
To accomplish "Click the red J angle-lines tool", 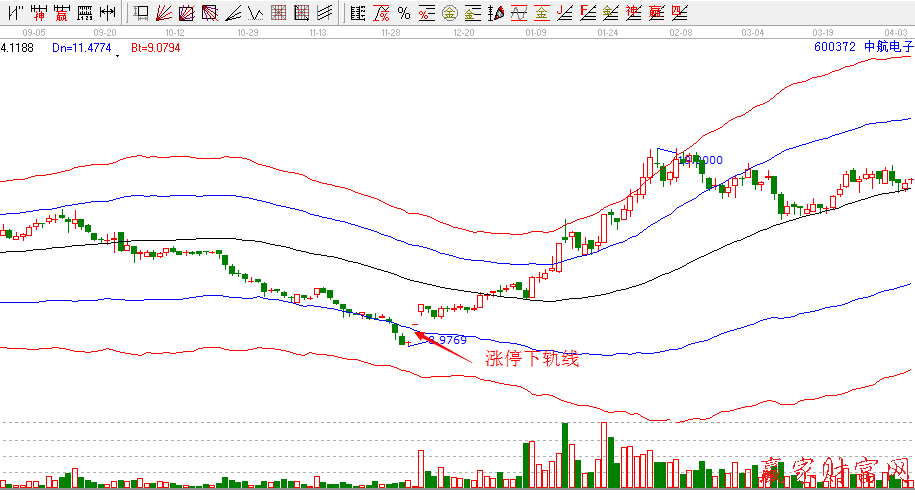I will click(565, 14).
